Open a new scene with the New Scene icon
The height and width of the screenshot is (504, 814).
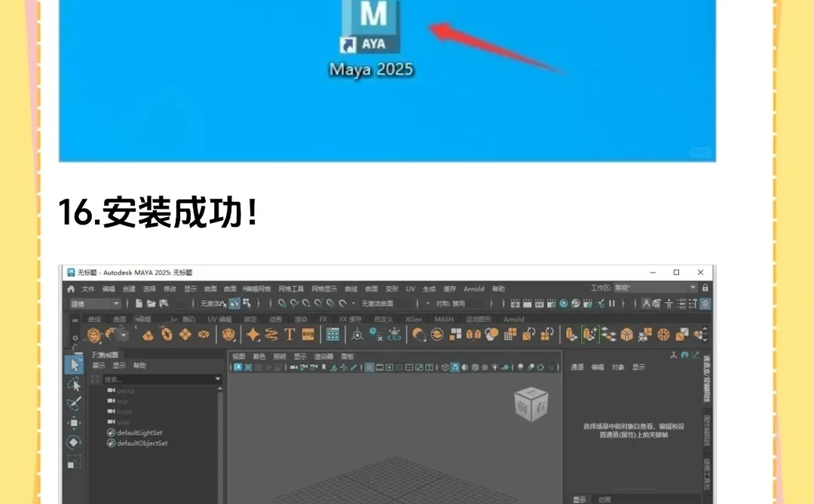(139, 302)
